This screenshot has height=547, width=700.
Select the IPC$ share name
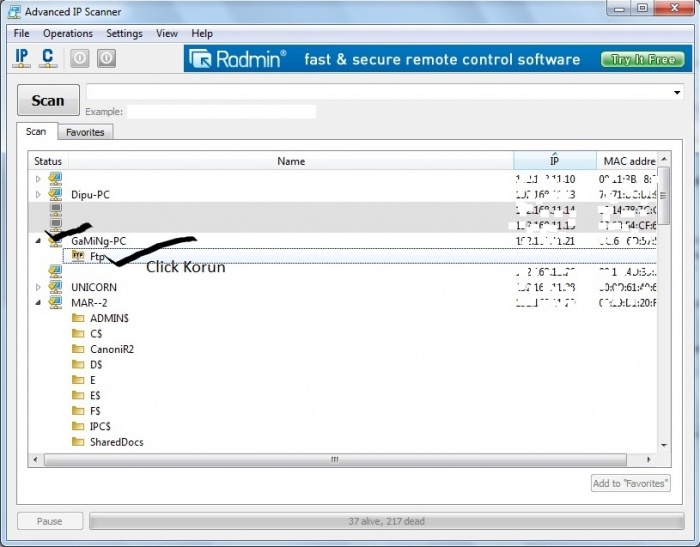(x=100, y=426)
